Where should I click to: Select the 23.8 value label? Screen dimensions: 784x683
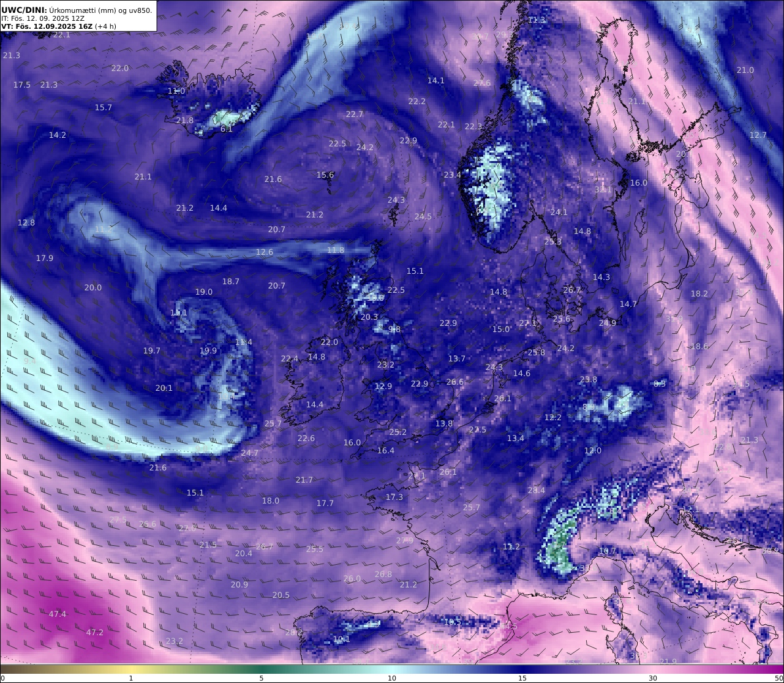[589, 379]
